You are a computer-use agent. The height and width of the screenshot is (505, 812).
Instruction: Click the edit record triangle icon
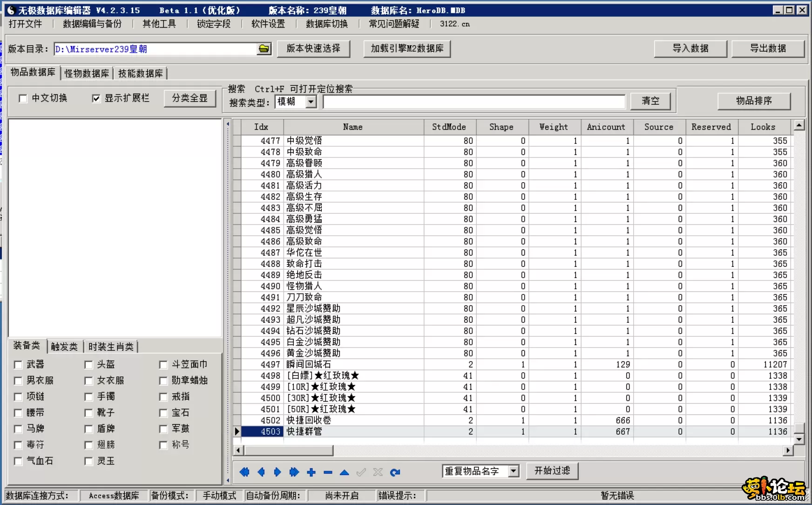pyautogui.click(x=344, y=472)
